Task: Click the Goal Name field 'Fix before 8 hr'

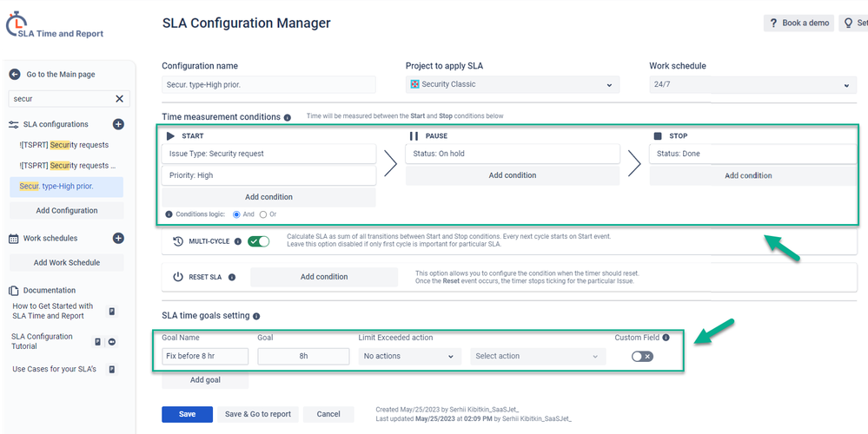Action: click(x=205, y=357)
